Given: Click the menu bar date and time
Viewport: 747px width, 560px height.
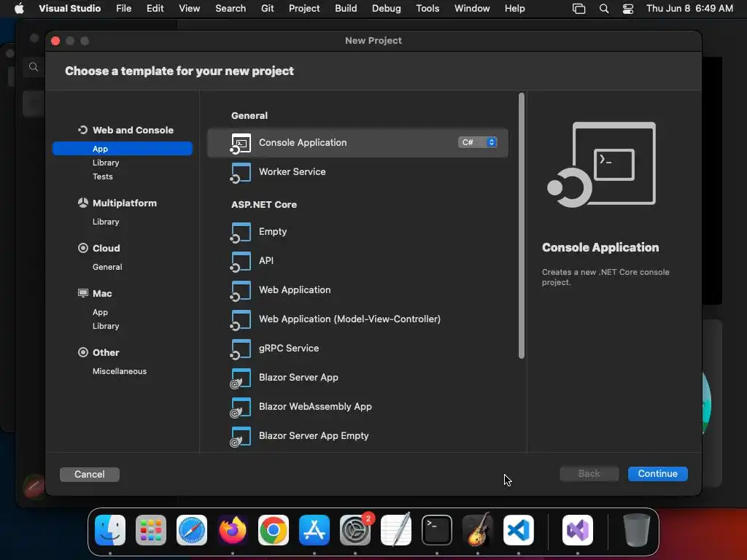Looking at the screenshot, I should click(689, 9).
